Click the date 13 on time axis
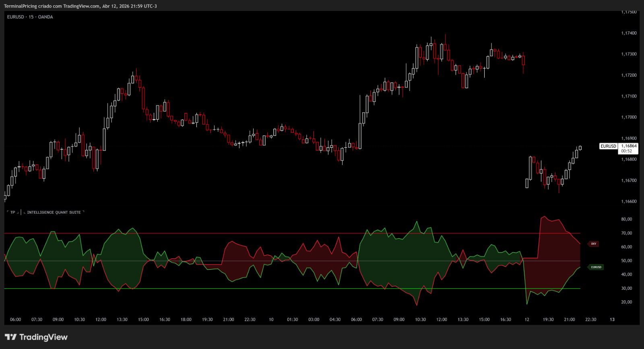Viewport: 644px width, 349px height. (x=612, y=320)
